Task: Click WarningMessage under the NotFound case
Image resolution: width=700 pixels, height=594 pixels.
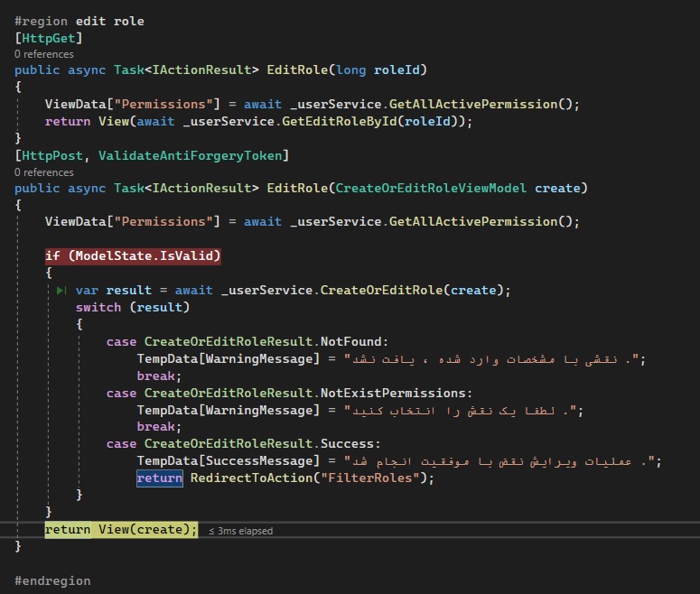Action: point(259,358)
